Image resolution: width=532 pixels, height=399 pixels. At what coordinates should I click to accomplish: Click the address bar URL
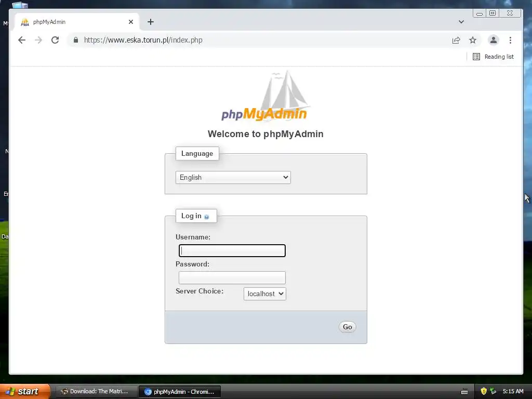click(143, 40)
